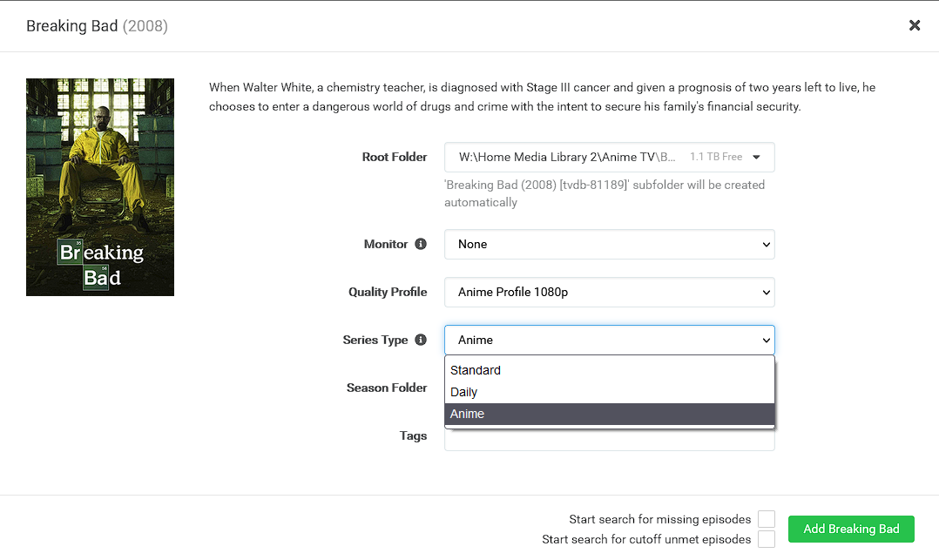Click the Root Folder caret arrow
The height and width of the screenshot is (560, 939).
[x=756, y=158]
